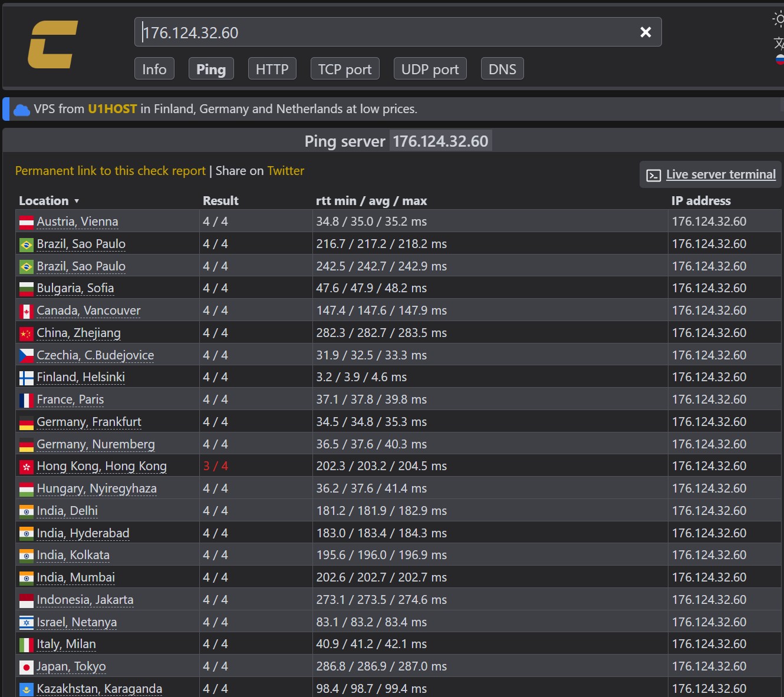Image resolution: width=784 pixels, height=697 pixels.
Task: Select the Ping check tab
Action: tap(211, 69)
